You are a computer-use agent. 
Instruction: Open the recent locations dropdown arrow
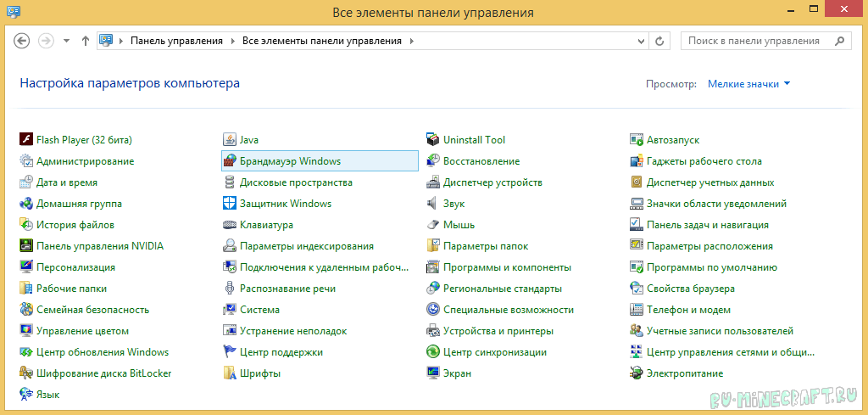(66, 41)
